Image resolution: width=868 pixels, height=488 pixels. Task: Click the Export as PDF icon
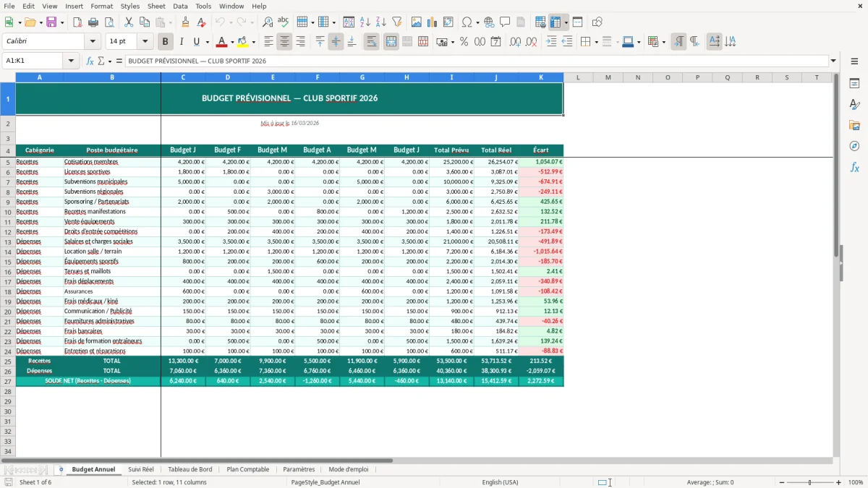[x=77, y=22]
